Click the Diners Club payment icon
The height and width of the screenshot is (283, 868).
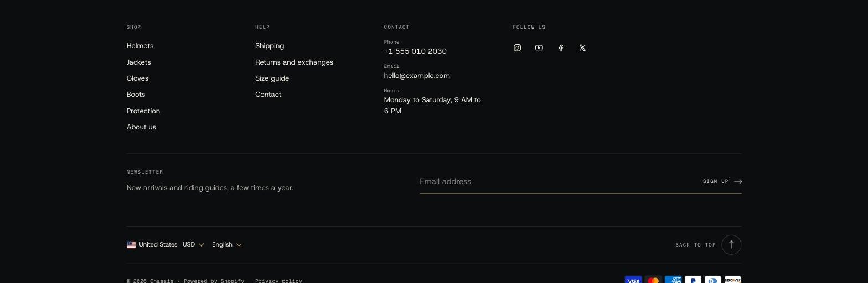coord(713,280)
